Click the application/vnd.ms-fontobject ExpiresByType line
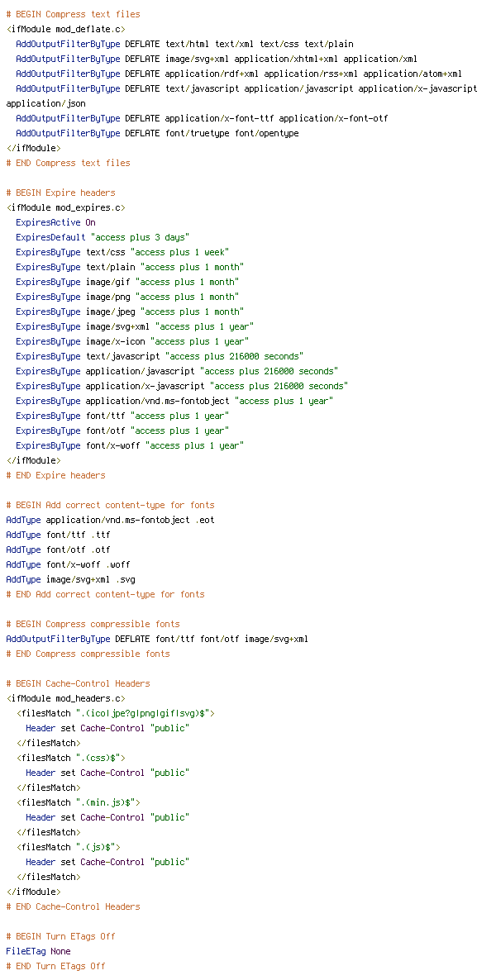This screenshot has height=980, width=496. [174, 401]
